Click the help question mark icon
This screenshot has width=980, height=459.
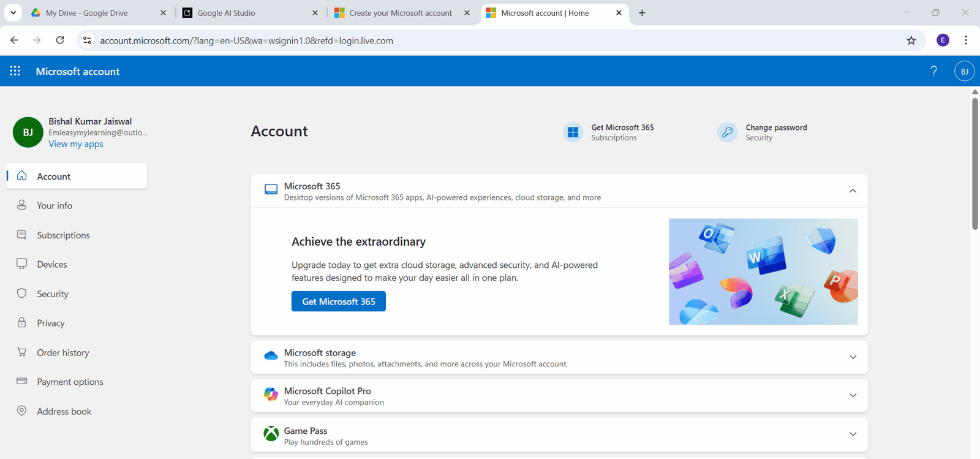[933, 71]
